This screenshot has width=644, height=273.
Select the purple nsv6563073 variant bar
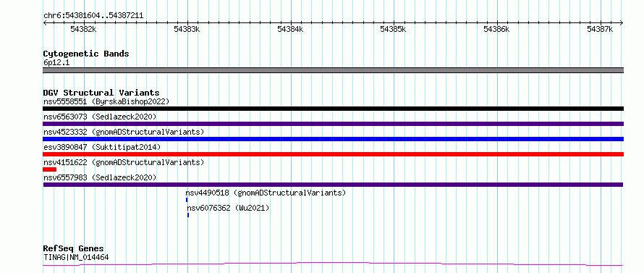(x=333, y=124)
